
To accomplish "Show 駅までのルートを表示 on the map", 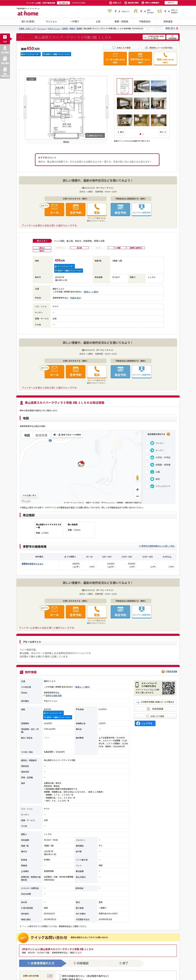I will 67,434.
